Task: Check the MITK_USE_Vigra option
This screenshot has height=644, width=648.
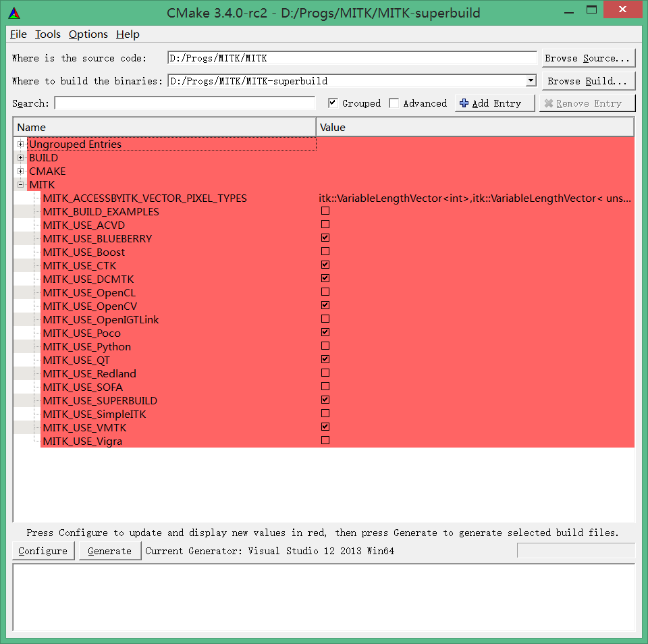Action: [325, 440]
